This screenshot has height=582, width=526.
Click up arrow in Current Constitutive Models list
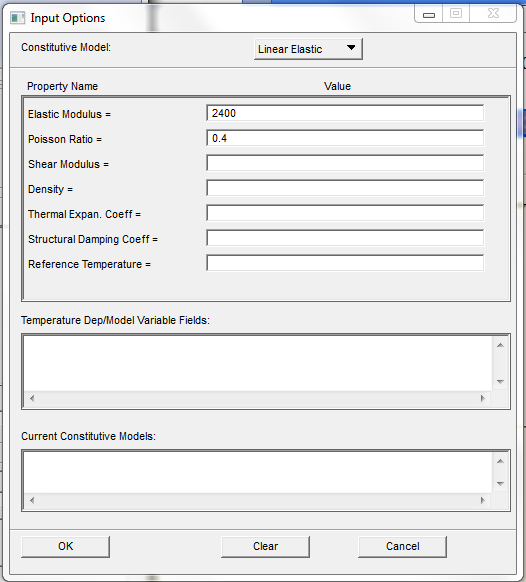500,461
